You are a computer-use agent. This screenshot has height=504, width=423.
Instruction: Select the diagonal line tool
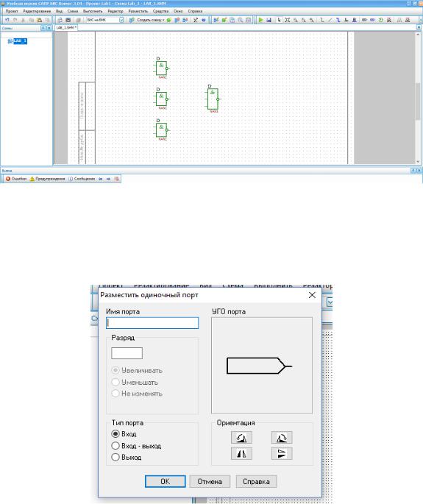click(x=330, y=20)
